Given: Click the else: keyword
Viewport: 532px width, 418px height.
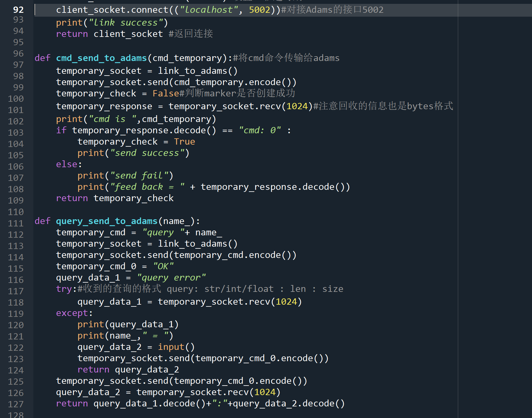Looking at the screenshot, I should pyautogui.click(x=69, y=164).
